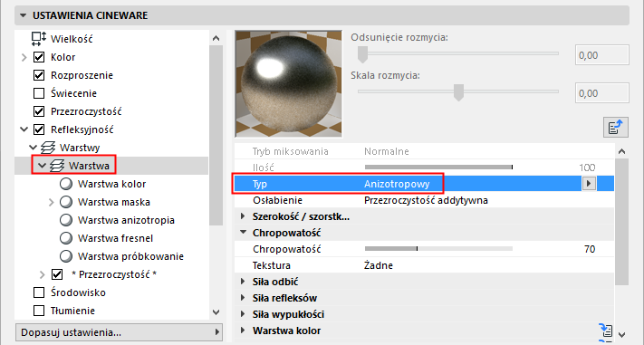This screenshot has width=644, height=345.
Task: Expand the Warstwa kolor section
Action: [x=243, y=331]
